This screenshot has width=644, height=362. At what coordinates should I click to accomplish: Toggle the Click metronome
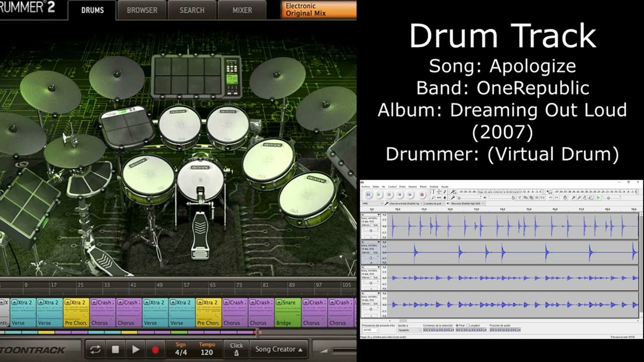236,349
